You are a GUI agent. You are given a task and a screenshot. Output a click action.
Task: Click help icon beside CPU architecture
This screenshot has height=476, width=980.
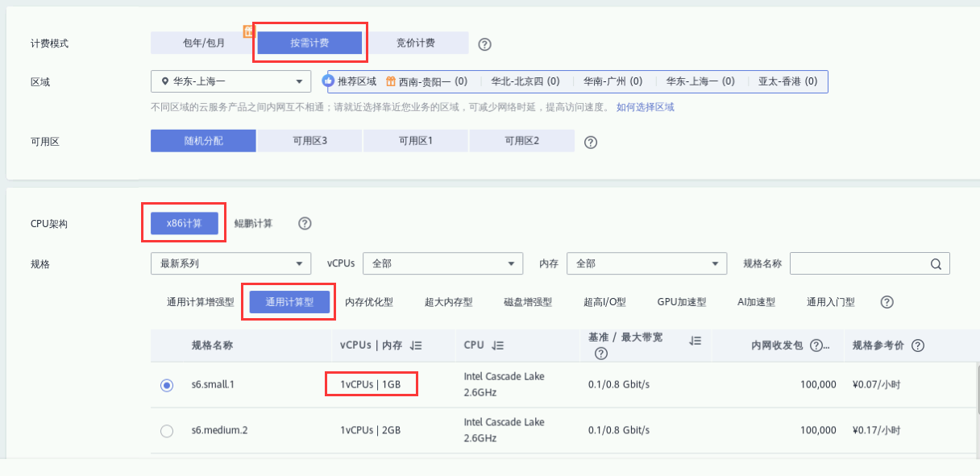coord(305,224)
